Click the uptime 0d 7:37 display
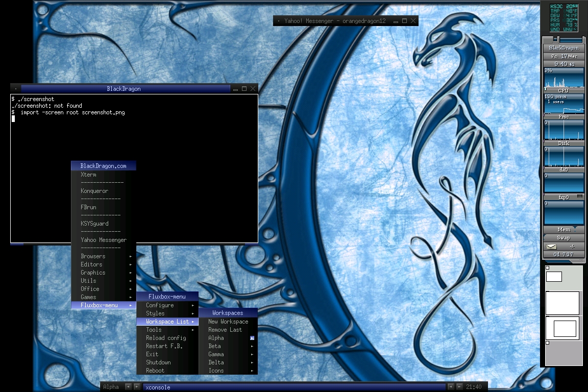 (563, 254)
